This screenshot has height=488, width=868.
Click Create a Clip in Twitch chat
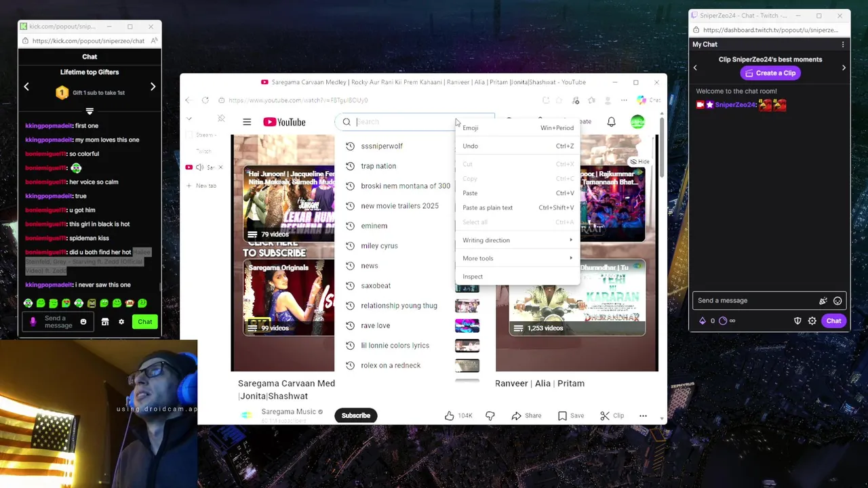coord(770,73)
